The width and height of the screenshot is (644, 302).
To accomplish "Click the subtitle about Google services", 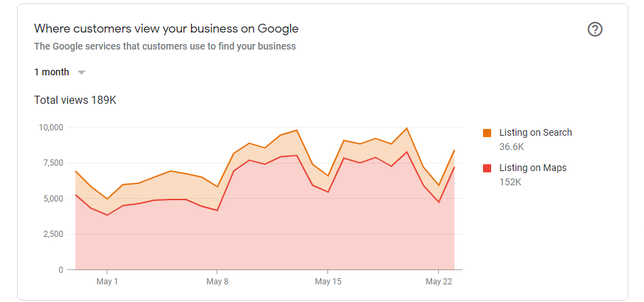I will point(164,46).
